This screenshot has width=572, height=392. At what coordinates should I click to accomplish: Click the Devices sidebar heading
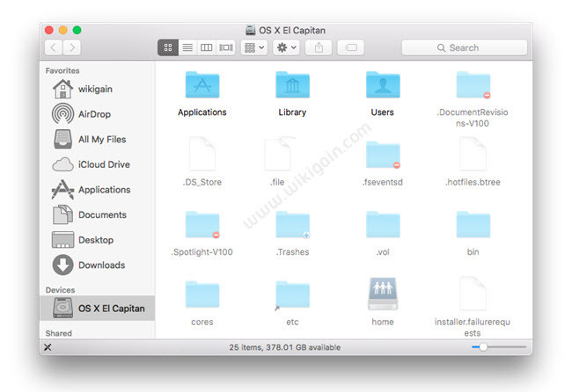click(x=60, y=290)
